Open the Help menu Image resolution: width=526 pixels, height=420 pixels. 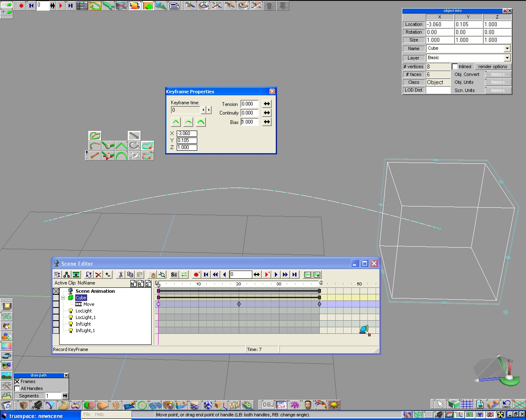coord(99,415)
